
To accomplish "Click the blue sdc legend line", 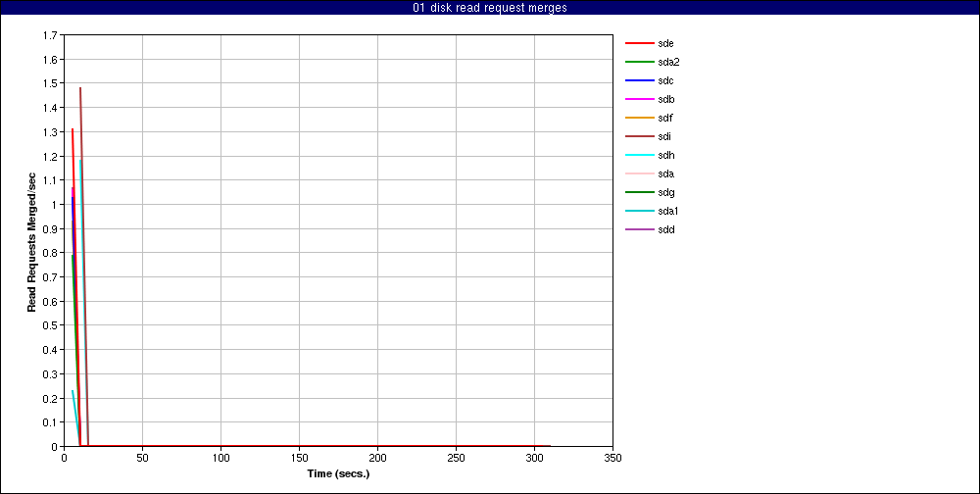I will pos(639,80).
